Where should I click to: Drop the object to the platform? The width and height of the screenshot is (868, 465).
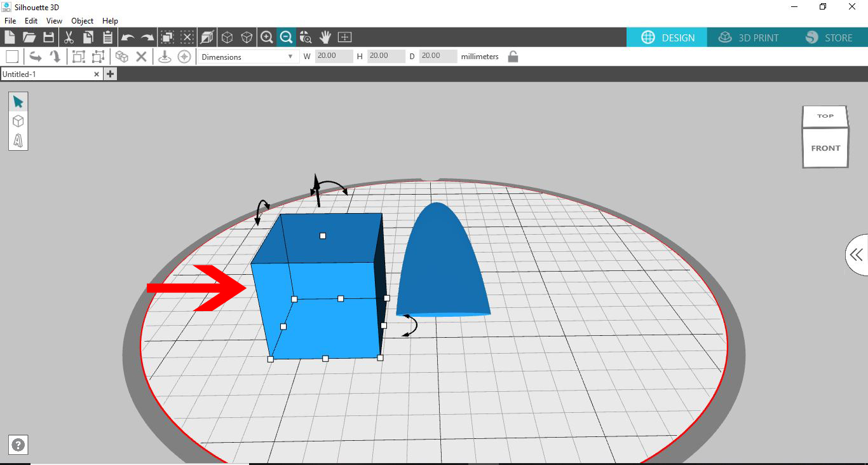(x=165, y=57)
